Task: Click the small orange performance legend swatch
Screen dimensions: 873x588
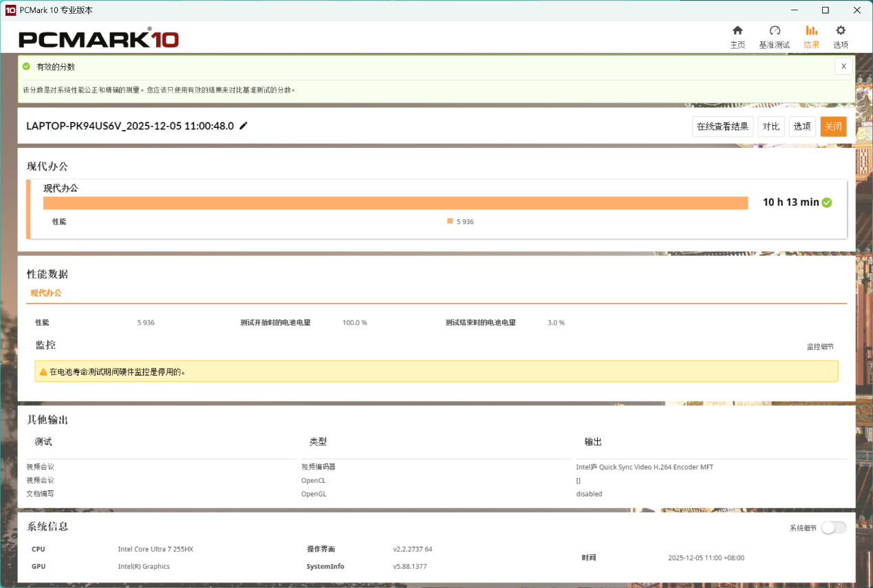Action: pyautogui.click(x=450, y=221)
